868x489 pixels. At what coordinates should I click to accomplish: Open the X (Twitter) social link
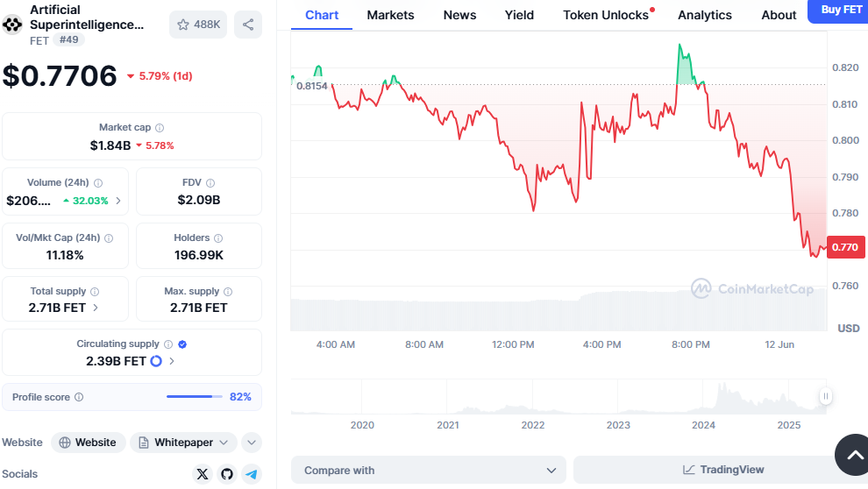[x=203, y=474]
